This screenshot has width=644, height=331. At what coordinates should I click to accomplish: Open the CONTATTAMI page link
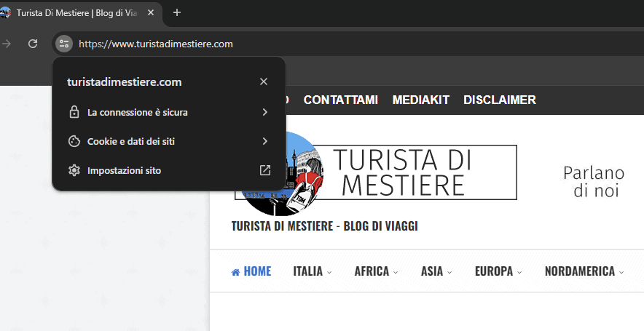pos(340,100)
